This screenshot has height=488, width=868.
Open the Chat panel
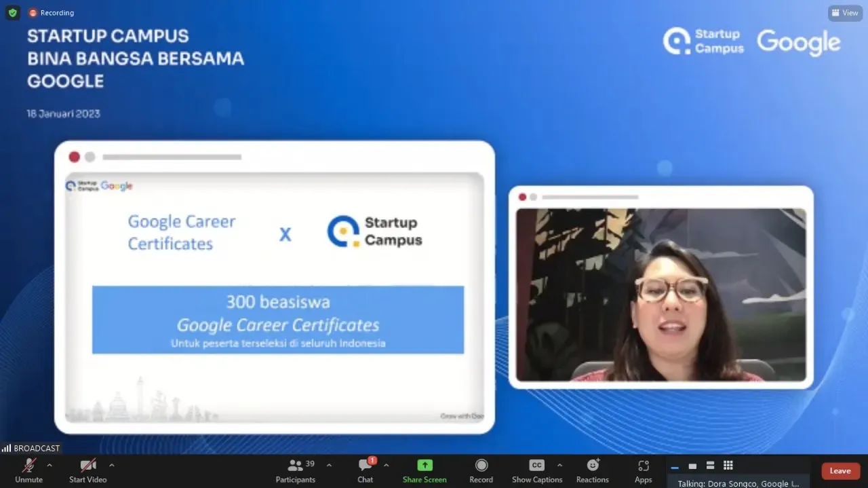pyautogui.click(x=366, y=470)
